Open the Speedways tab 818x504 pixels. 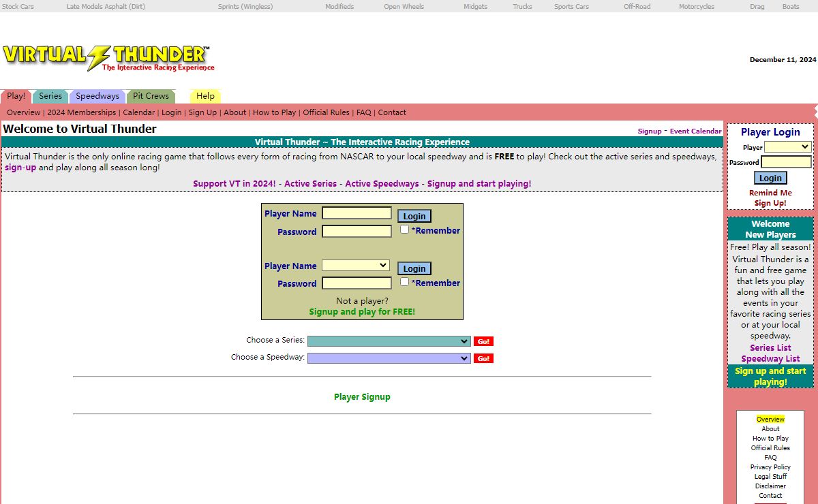[x=97, y=96]
